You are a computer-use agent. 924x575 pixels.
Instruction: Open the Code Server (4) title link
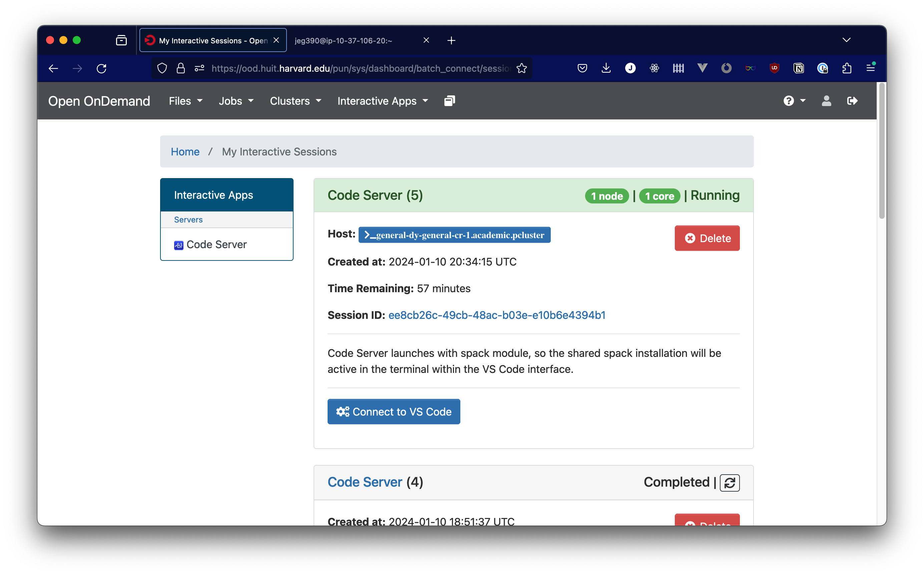364,482
